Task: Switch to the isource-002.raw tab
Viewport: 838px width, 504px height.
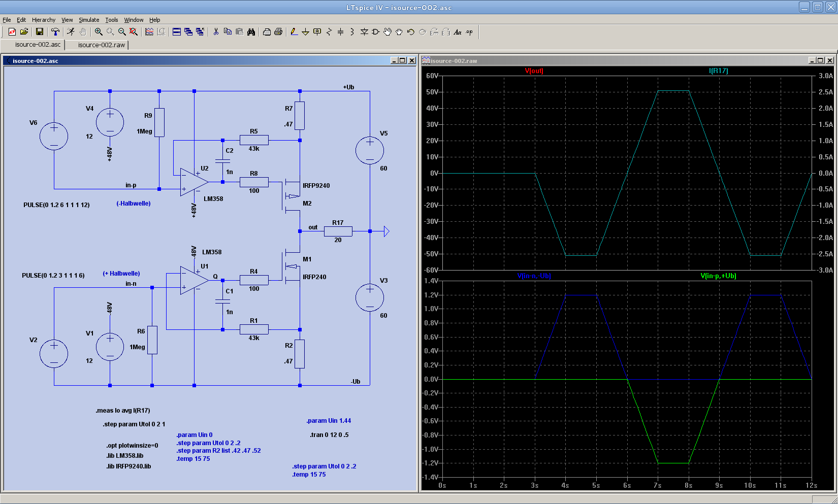Action: pyautogui.click(x=101, y=45)
